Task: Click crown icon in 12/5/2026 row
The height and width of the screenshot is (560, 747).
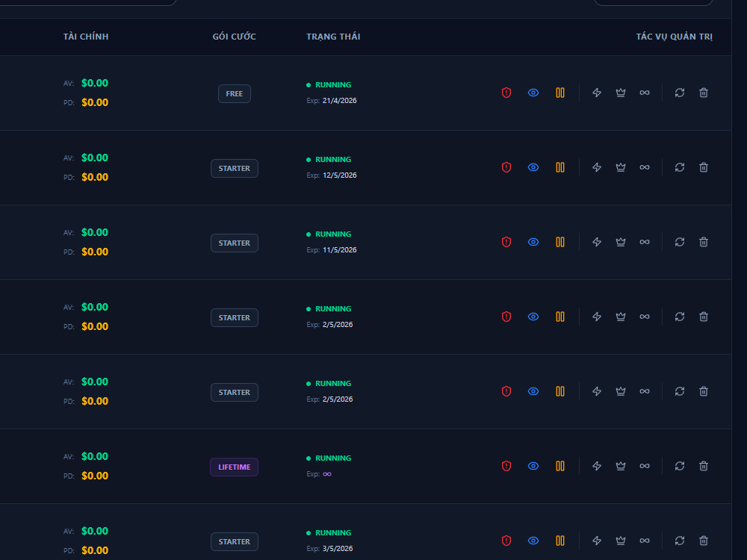Action: [620, 167]
